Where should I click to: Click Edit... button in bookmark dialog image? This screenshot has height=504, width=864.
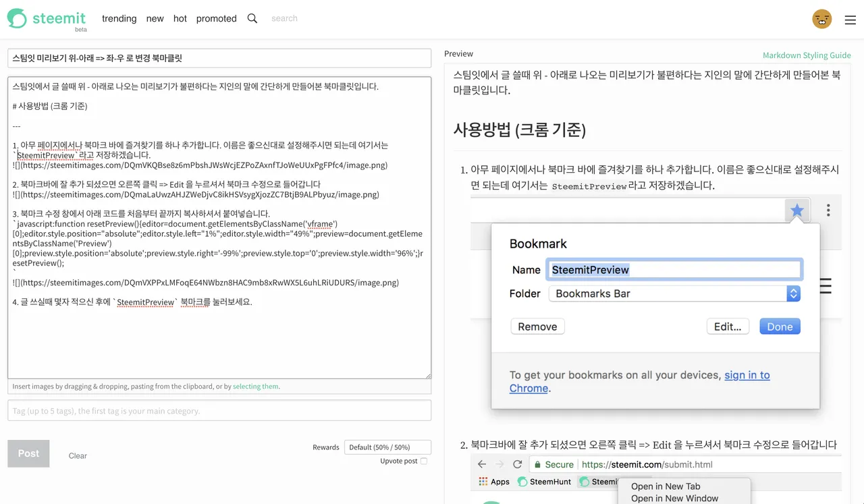click(728, 327)
